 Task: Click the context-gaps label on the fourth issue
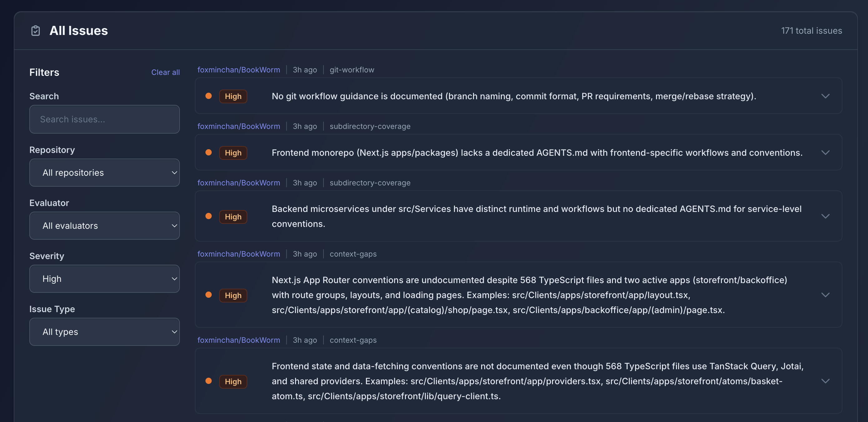(x=353, y=253)
